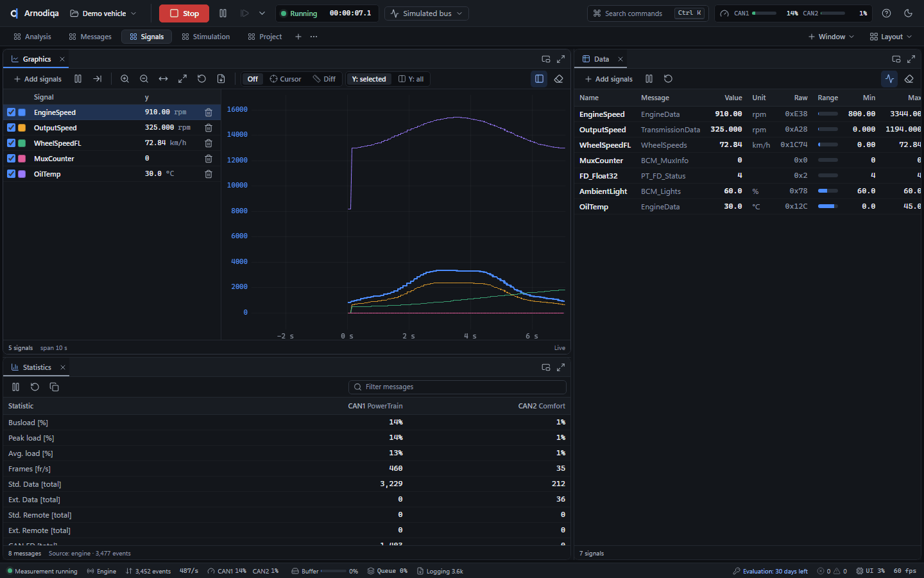Zoom in on the graph
924x578 pixels.
(125, 79)
